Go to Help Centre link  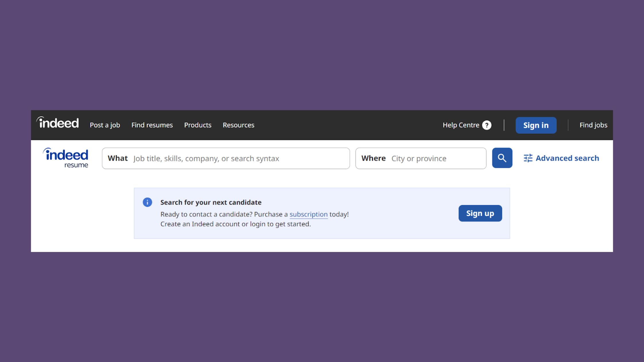[461, 125]
